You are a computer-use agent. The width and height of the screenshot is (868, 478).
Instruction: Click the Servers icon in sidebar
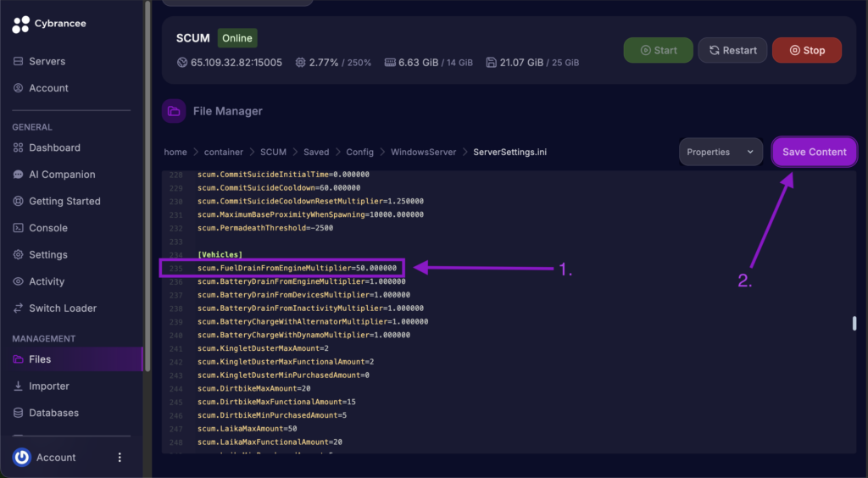(x=19, y=61)
